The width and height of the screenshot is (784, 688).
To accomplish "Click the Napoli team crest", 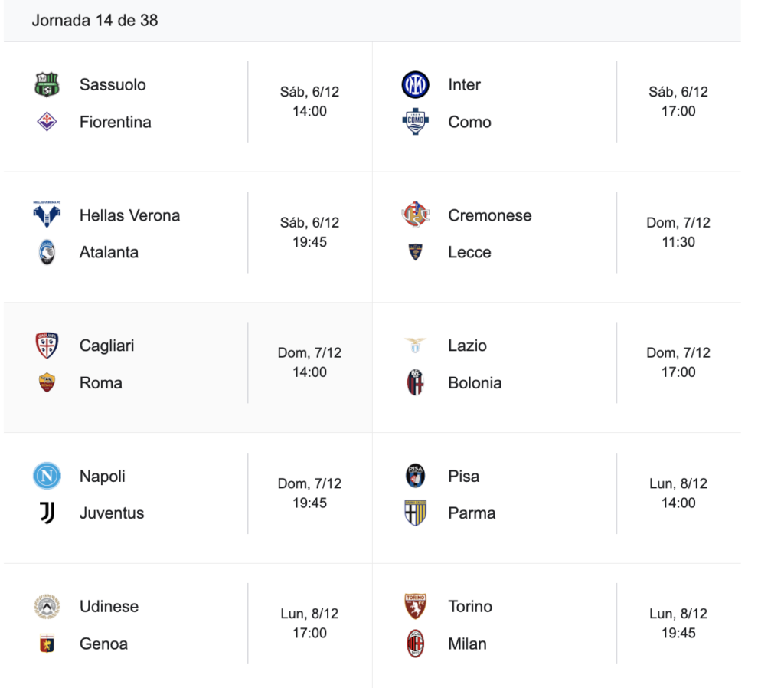I will tap(47, 476).
